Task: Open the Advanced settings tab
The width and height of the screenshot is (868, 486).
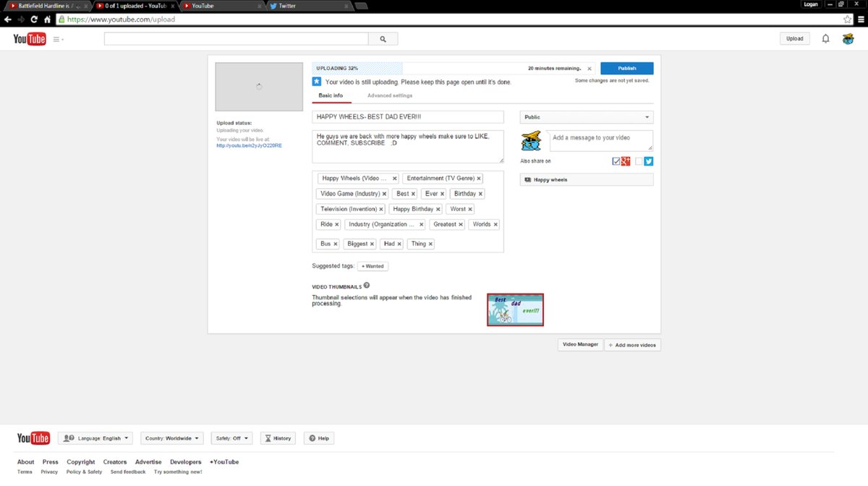Action: click(390, 95)
